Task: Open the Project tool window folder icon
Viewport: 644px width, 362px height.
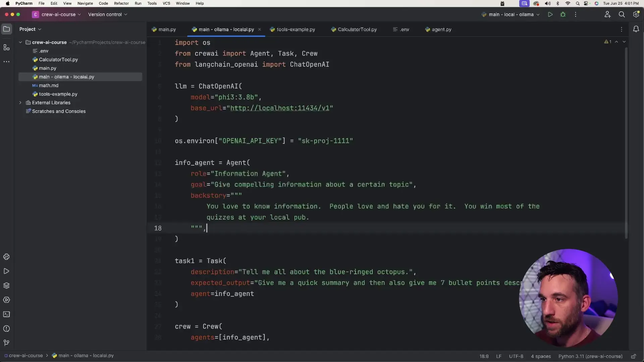Action: pyautogui.click(x=6, y=29)
